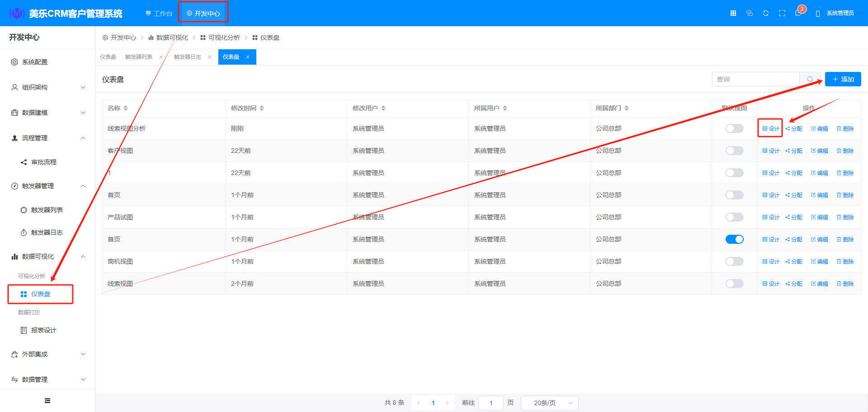868x412 pixels.
Task: Click 设计 link for 线索视图分析 row
Action: (x=771, y=128)
